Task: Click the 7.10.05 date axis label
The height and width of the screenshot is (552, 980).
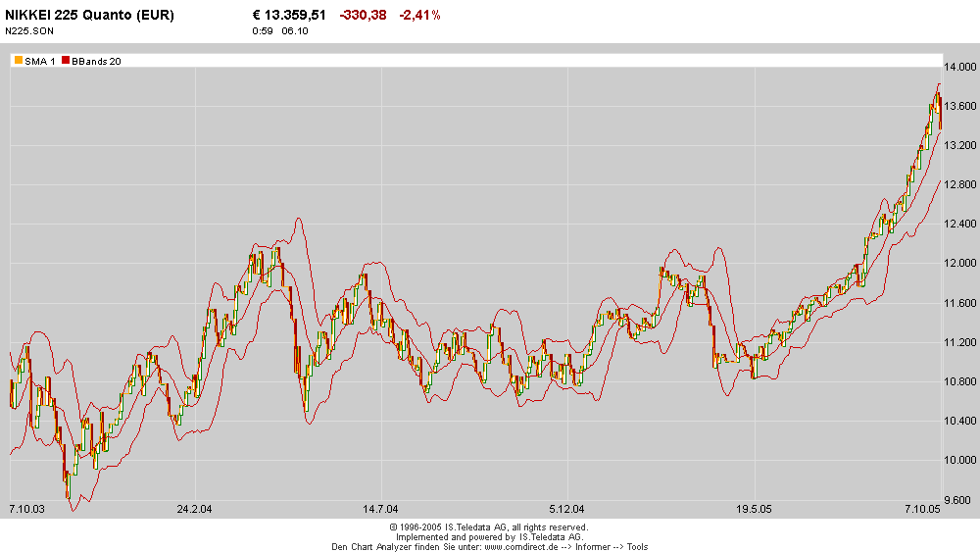Action: coord(922,509)
